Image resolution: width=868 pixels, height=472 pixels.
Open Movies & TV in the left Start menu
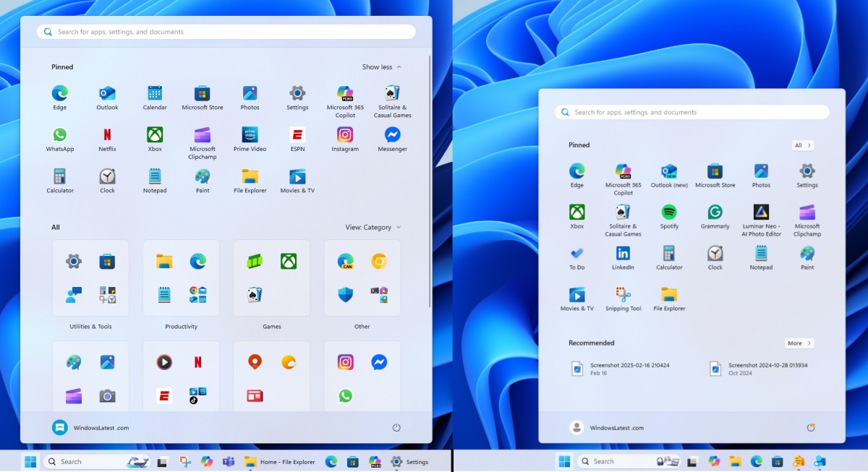297,181
